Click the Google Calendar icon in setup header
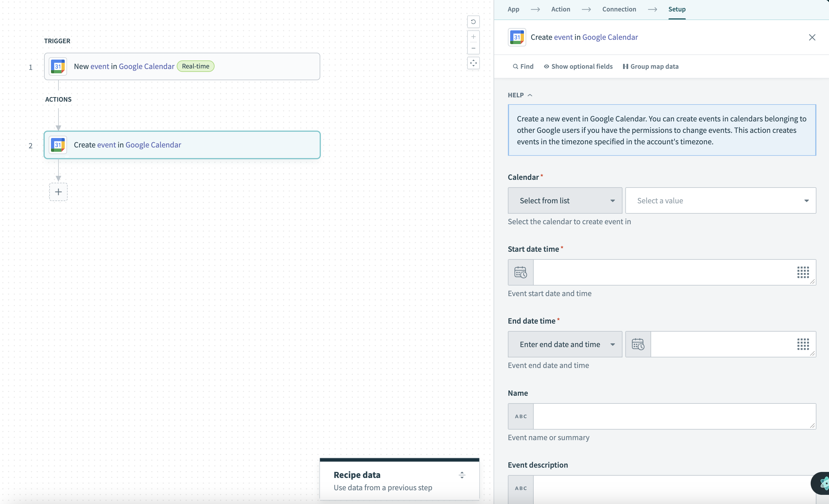Image resolution: width=829 pixels, height=504 pixels. click(x=517, y=37)
